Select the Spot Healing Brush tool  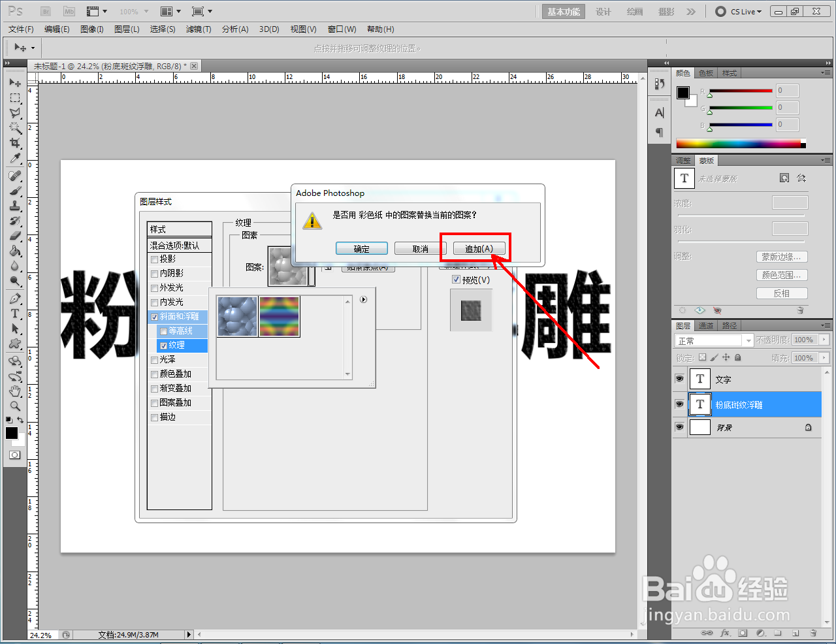point(15,176)
